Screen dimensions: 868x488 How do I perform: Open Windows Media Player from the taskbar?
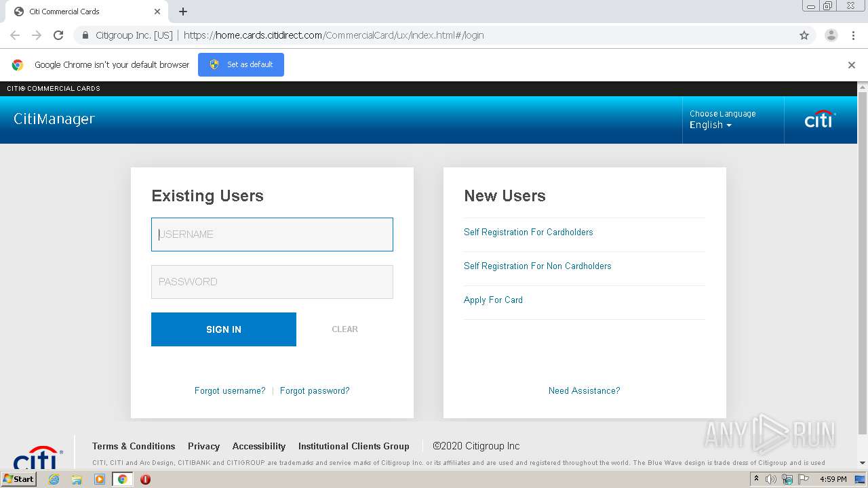[100, 479]
